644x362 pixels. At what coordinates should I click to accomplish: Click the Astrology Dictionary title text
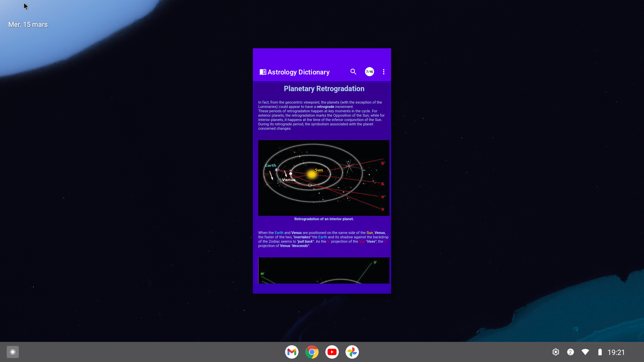(x=299, y=72)
